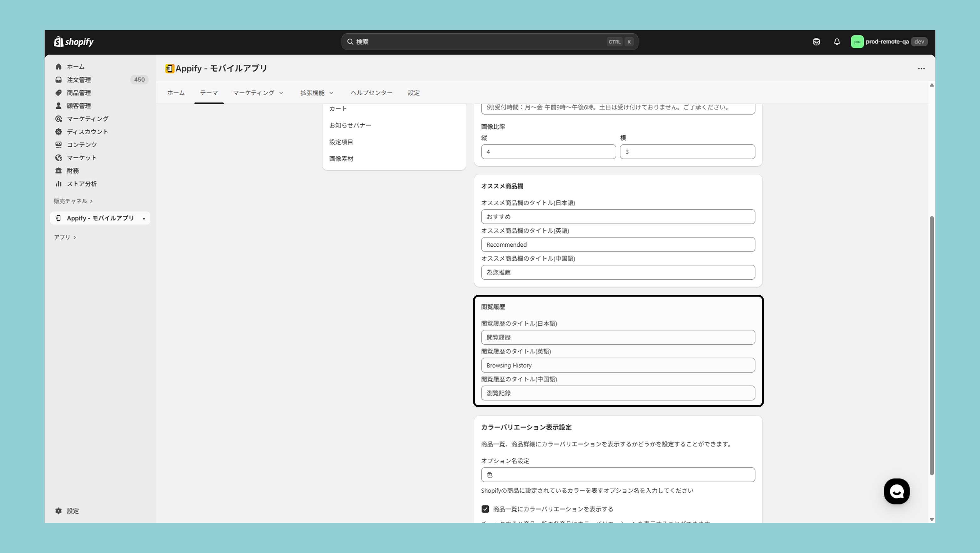
Task: Open the Sidekick assistant icon
Action: coord(816,42)
